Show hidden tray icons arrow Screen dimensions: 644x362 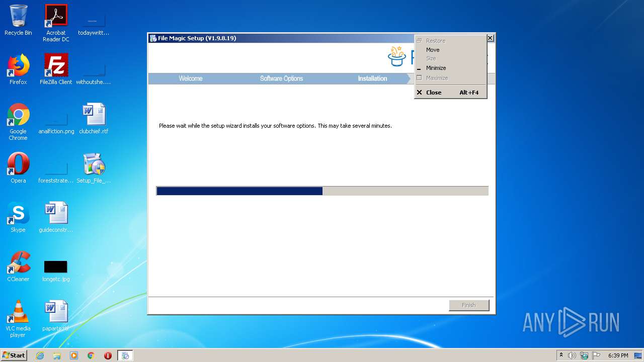click(x=561, y=355)
